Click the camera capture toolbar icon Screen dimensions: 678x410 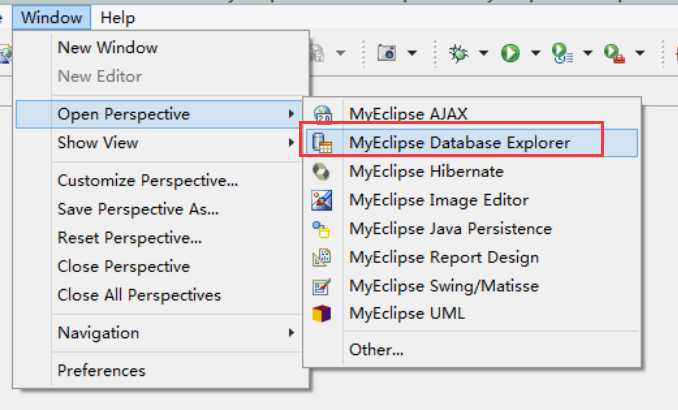(387, 53)
